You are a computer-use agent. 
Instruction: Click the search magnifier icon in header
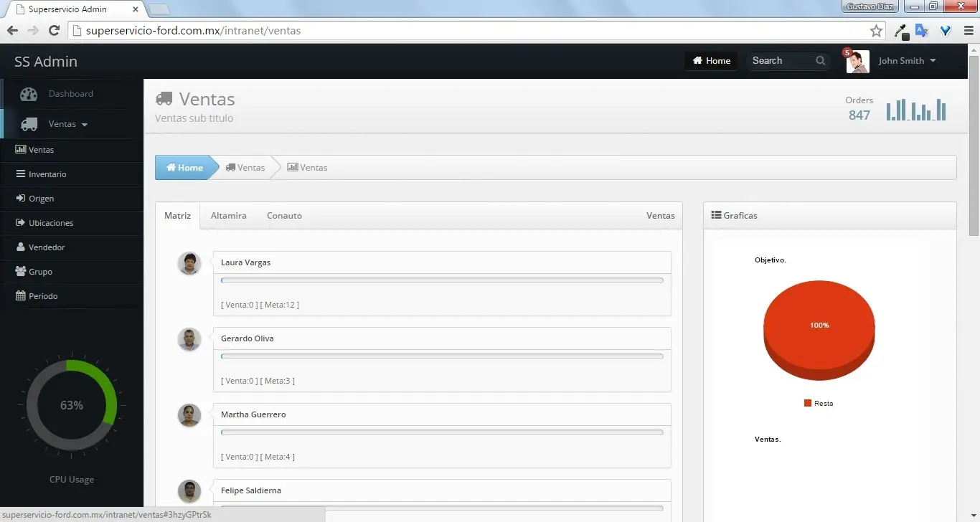821,61
